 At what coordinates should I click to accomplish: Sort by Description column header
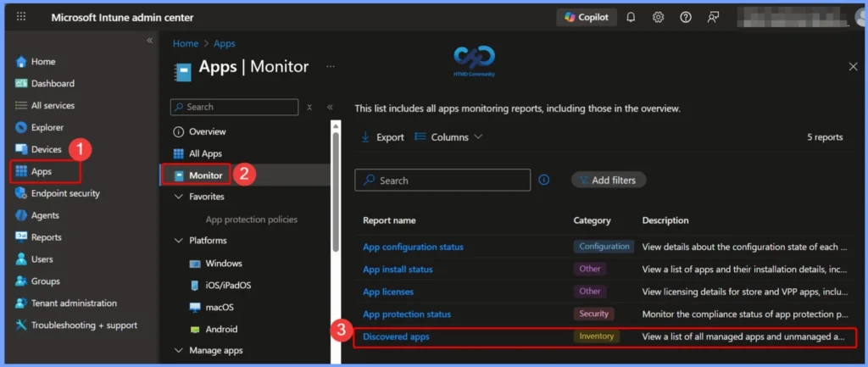665,220
